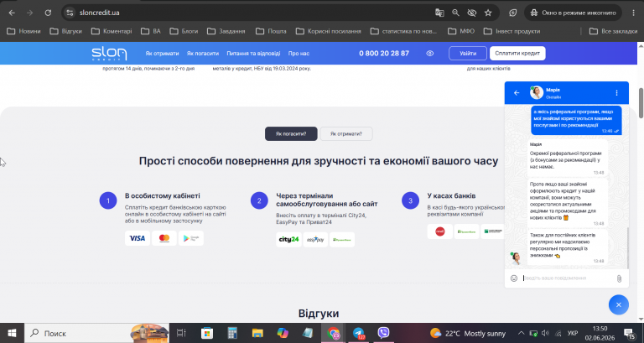The width and height of the screenshot is (644, 343).
Task: Close the chat with round X button
Action: 619,304
